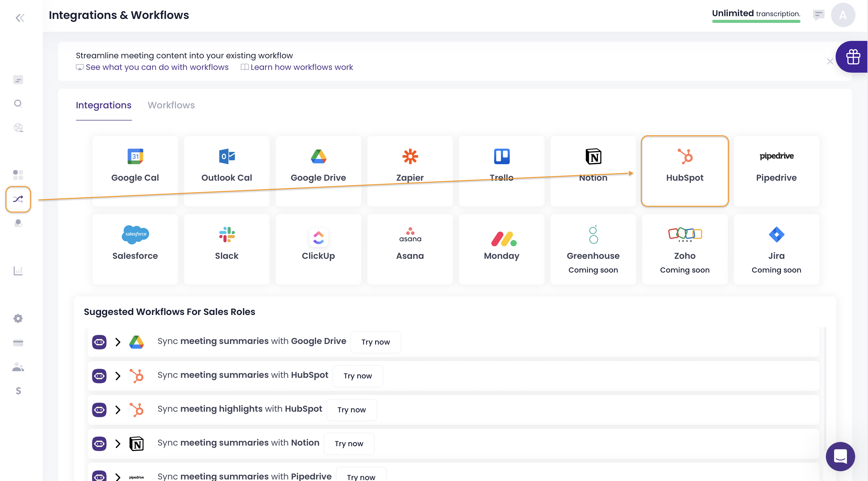Open the Salesforce integration card
This screenshot has height=481, width=868.
point(135,249)
